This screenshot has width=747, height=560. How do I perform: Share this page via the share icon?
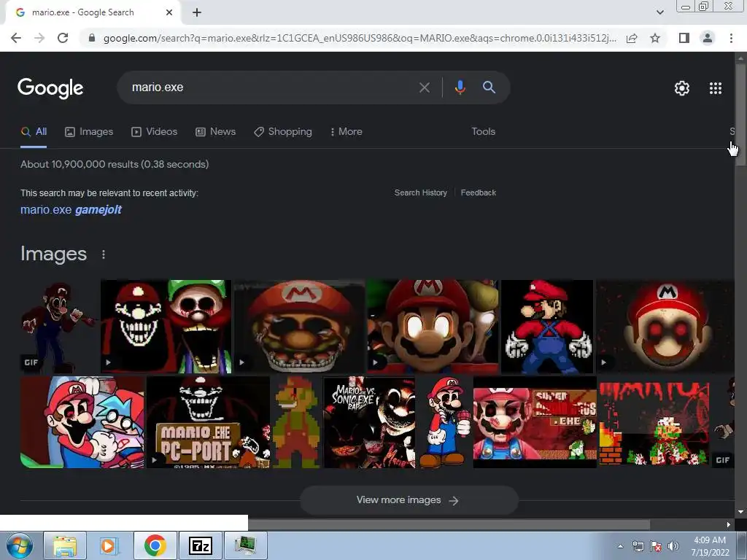click(x=632, y=38)
